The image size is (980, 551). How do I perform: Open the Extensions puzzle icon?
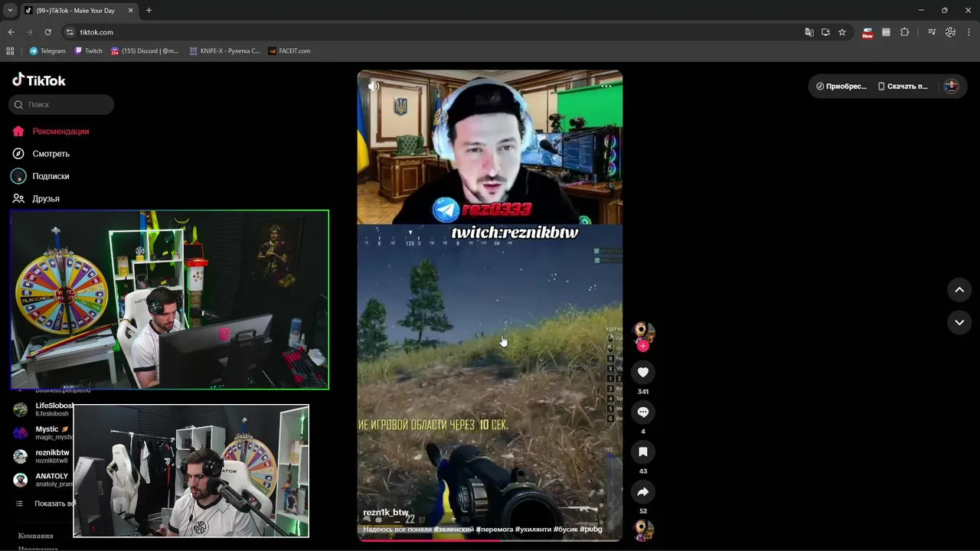click(x=905, y=32)
